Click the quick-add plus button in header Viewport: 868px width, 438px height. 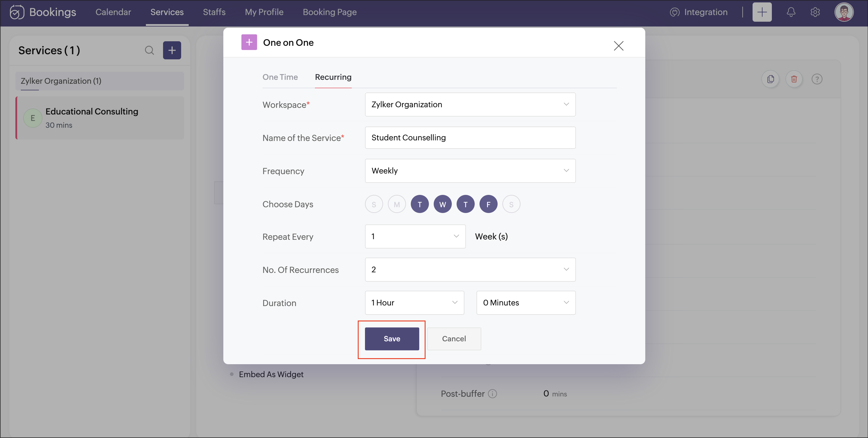762,12
